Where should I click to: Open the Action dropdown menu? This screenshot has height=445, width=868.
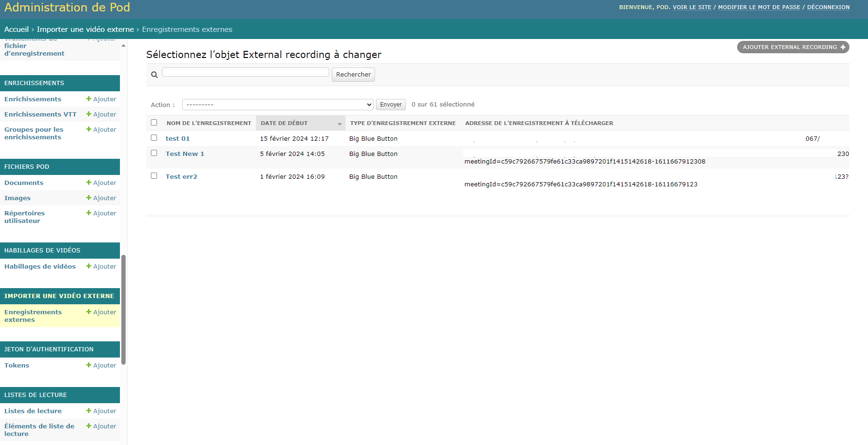pos(278,105)
